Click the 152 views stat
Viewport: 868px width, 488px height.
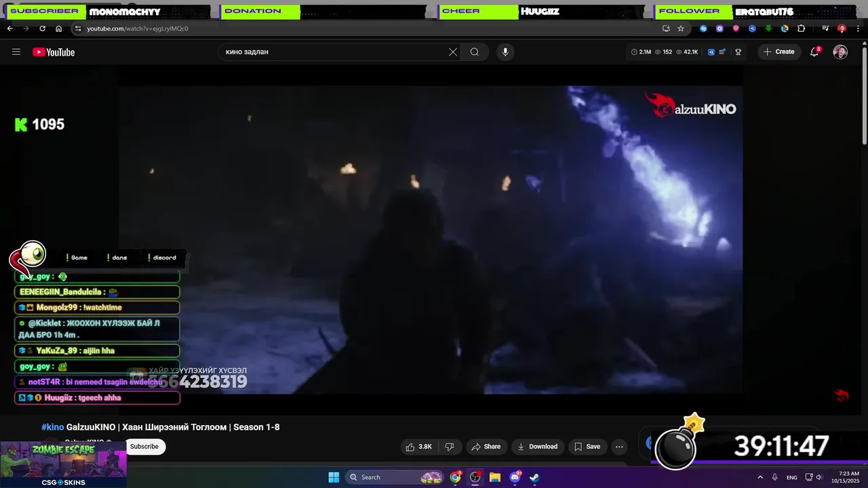pyautogui.click(x=663, y=52)
